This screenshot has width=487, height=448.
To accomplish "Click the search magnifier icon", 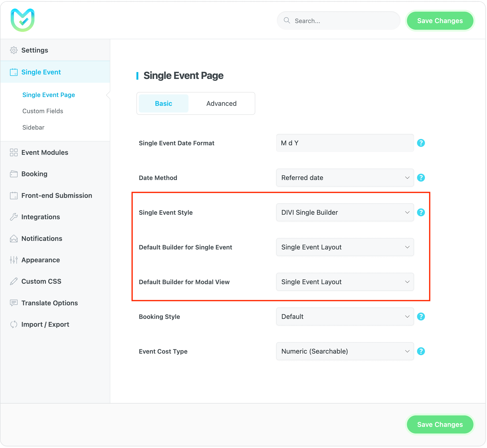I will click(x=287, y=21).
